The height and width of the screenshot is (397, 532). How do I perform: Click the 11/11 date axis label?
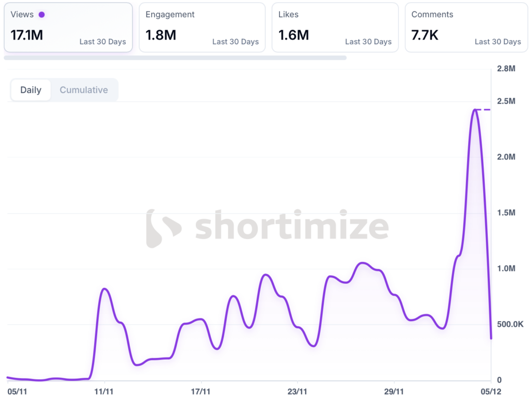[104, 390]
